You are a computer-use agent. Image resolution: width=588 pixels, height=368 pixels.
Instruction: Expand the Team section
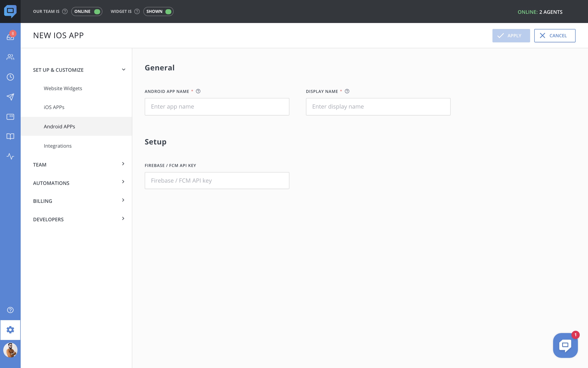[x=79, y=164]
